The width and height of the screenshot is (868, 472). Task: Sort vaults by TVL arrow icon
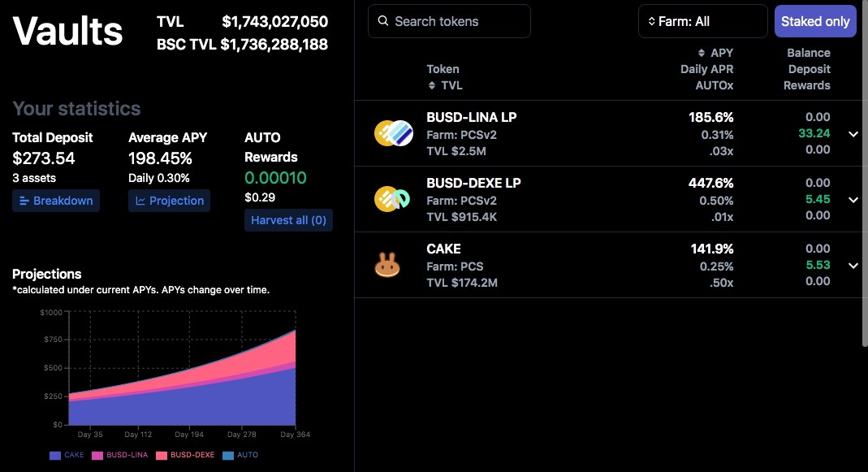(x=432, y=85)
